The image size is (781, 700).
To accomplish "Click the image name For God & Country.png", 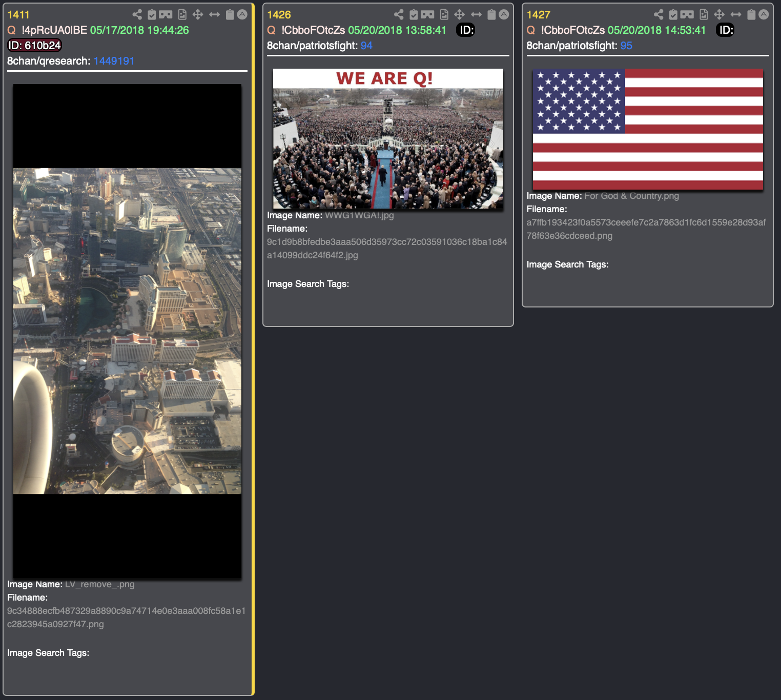I will coord(632,196).
